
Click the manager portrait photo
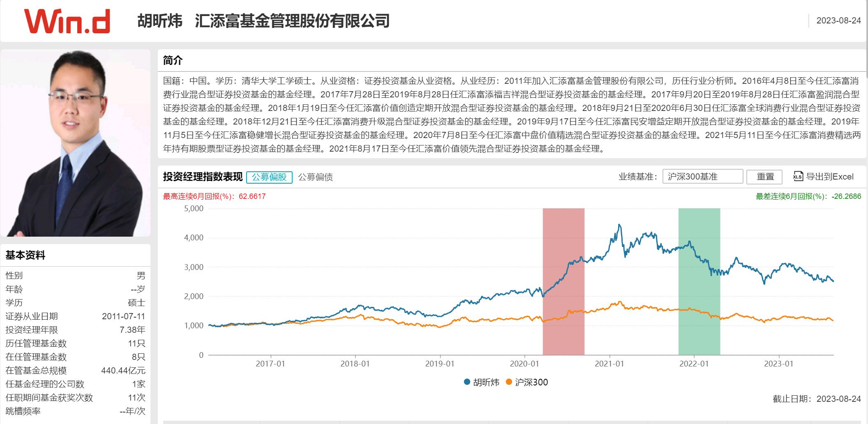pos(76,143)
